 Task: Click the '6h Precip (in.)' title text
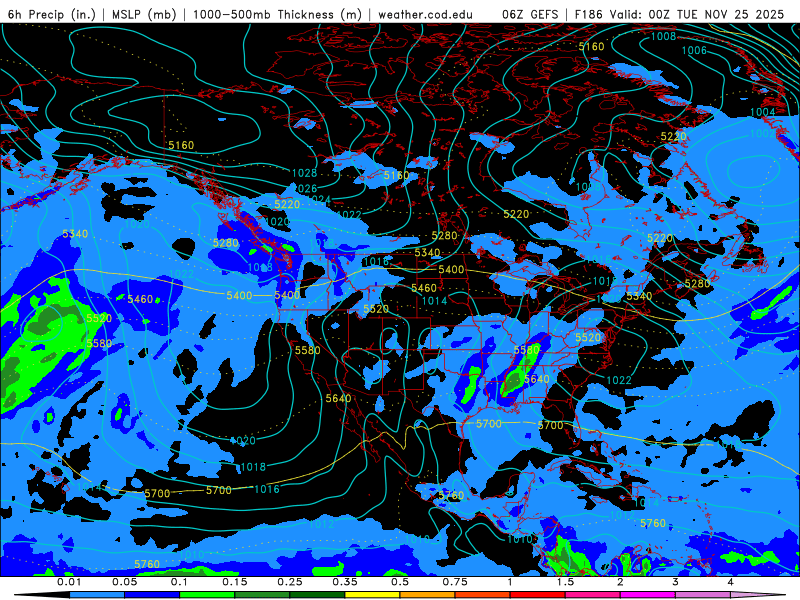(52, 14)
